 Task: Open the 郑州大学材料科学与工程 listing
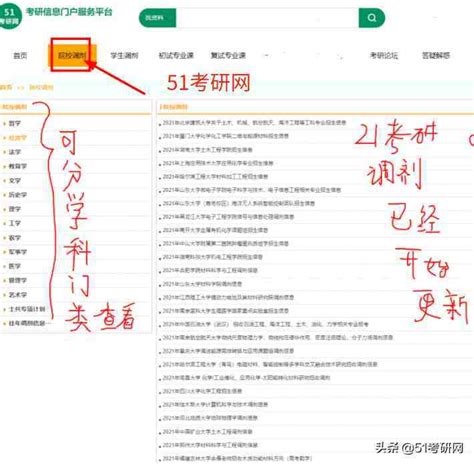210,445
